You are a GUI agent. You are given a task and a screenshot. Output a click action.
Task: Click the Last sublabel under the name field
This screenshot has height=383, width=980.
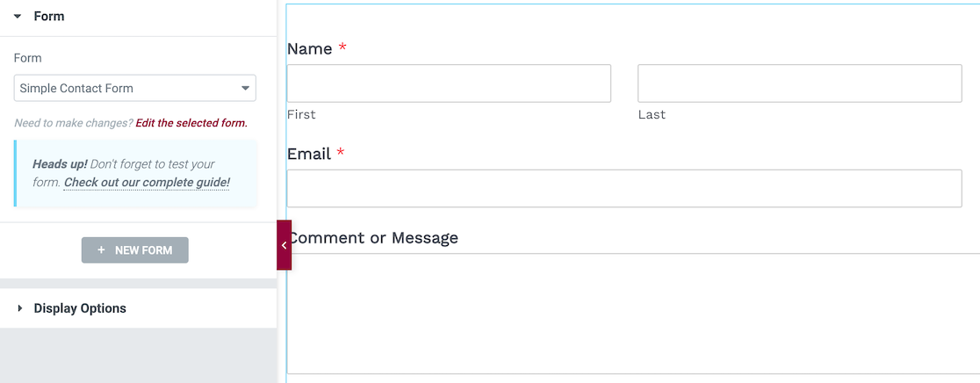652,115
